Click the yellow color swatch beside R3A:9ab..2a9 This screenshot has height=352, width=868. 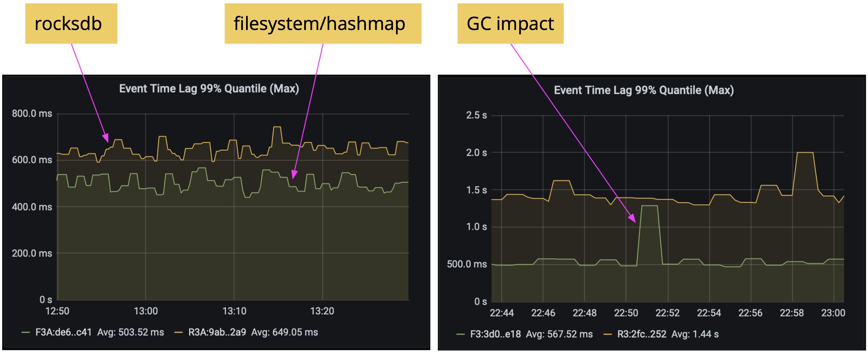pos(178,333)
